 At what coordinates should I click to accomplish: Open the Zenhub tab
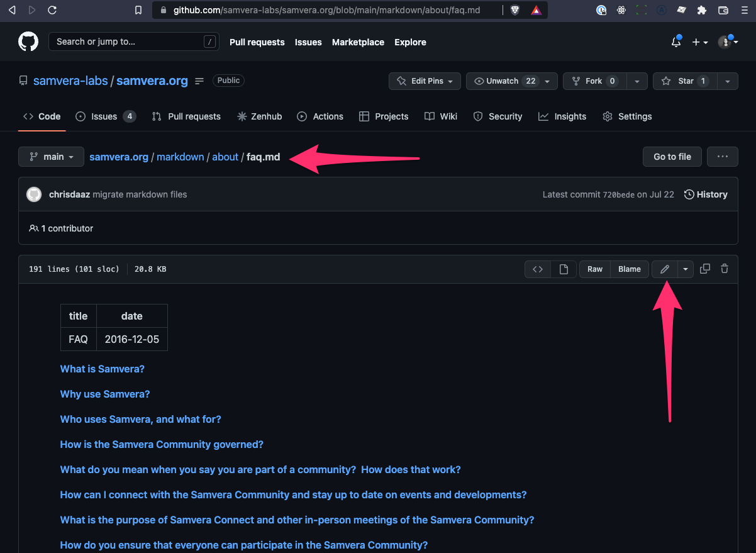coord(259,116)
